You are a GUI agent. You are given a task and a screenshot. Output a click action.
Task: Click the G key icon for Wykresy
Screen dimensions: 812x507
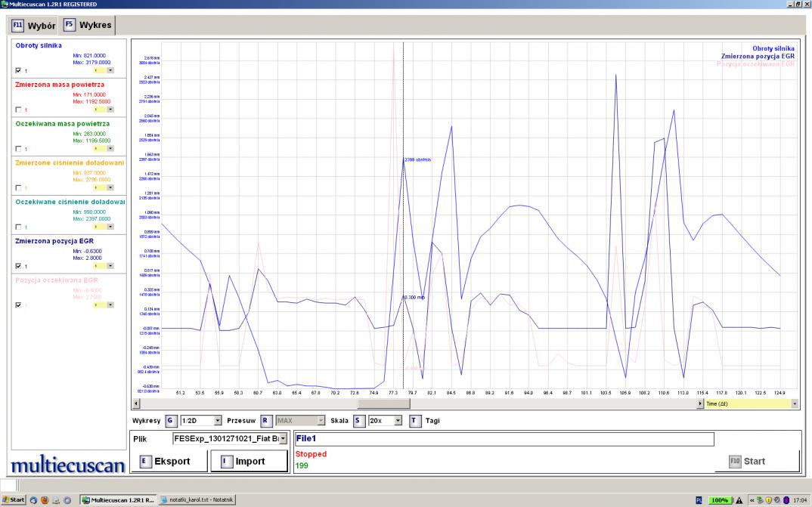170,421
